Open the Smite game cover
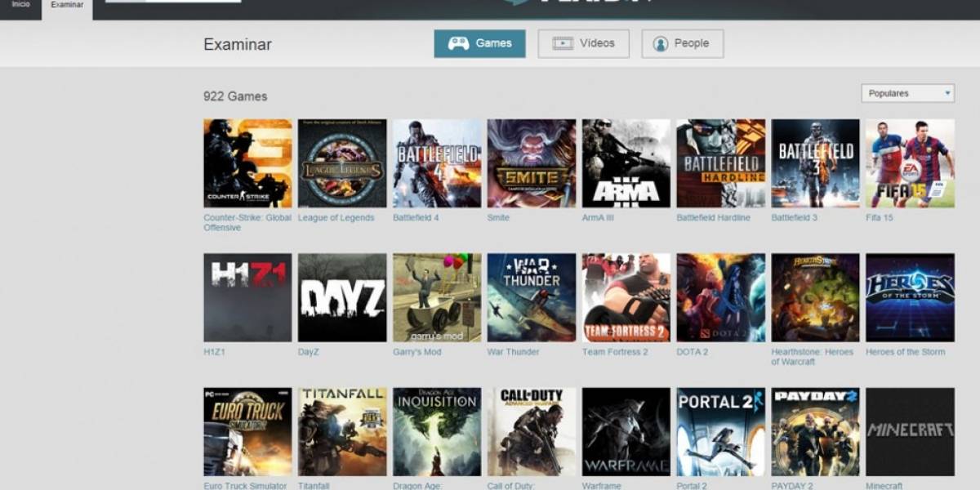 pyautogui.click(x=532, y=163)
